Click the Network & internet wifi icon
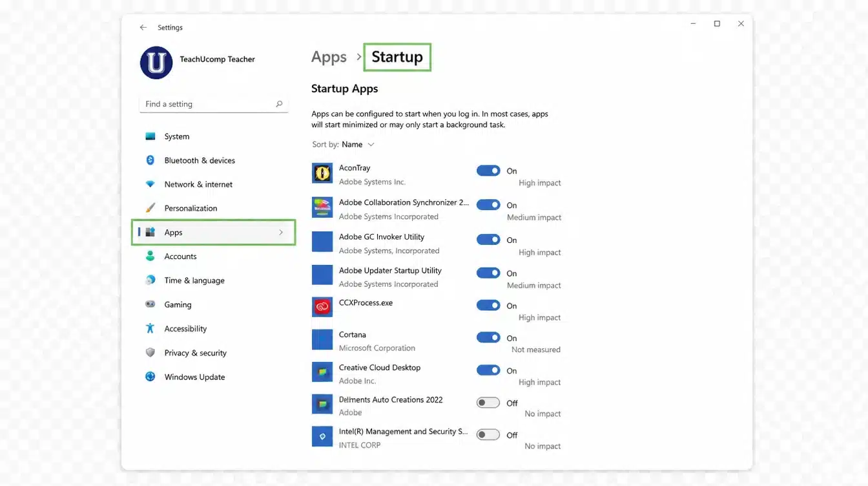 (x=150, y=184)
